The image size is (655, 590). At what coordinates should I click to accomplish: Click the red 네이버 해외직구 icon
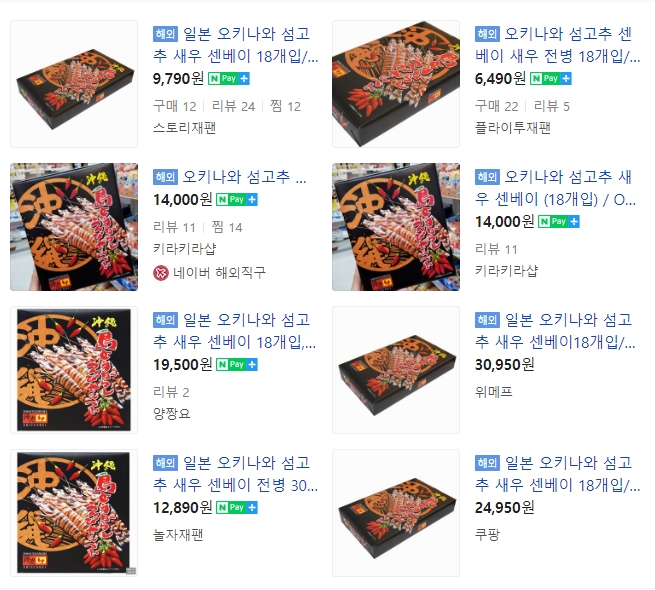coord(161,273)
